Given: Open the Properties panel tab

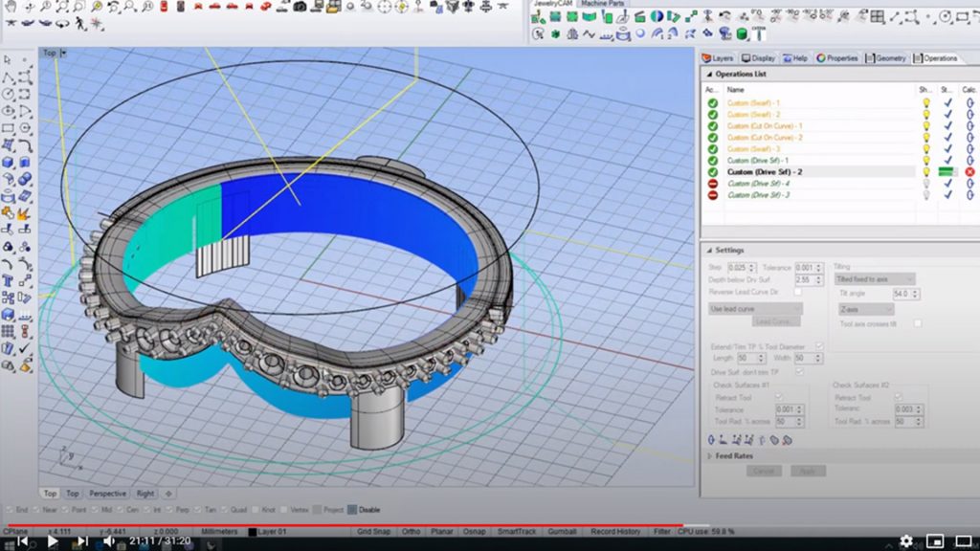Looking at the screenshot, I should (x=837, y=58).
